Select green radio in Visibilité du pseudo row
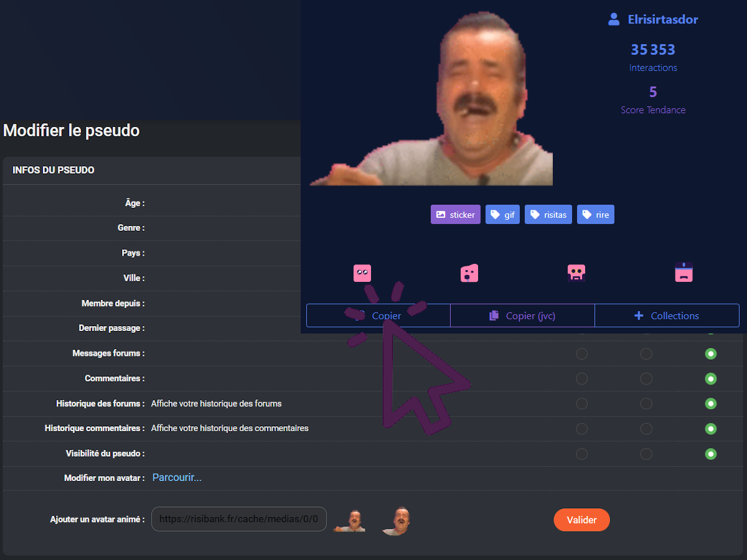This screenshot has height=560, width=747. pos(711,454)
